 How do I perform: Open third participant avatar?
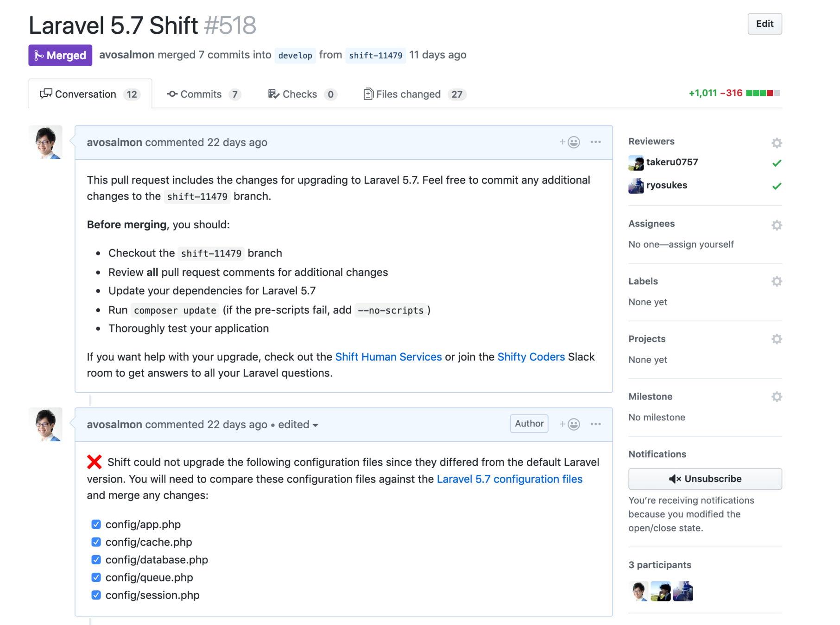[x=683, y=591]
